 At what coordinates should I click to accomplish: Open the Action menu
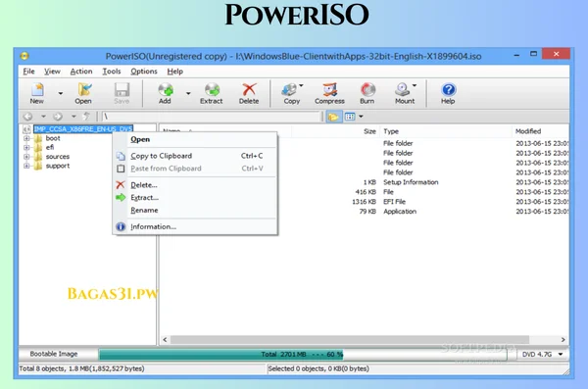81,72
